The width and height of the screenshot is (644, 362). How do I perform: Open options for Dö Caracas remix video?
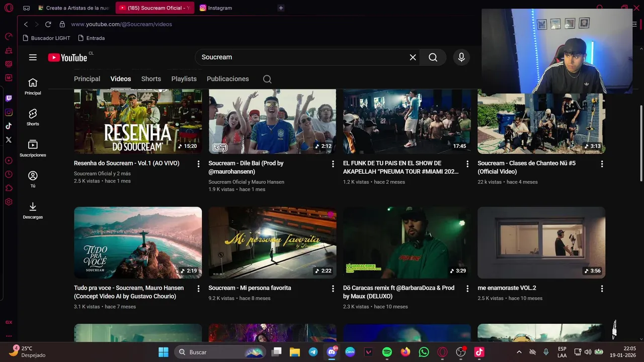[467, 289]
